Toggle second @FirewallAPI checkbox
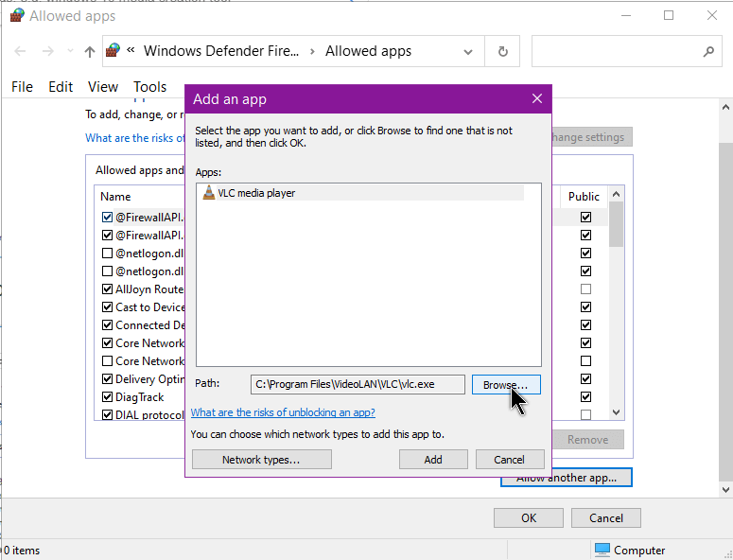This screenshot has height=560, width=733. click(x=107, y=236)
